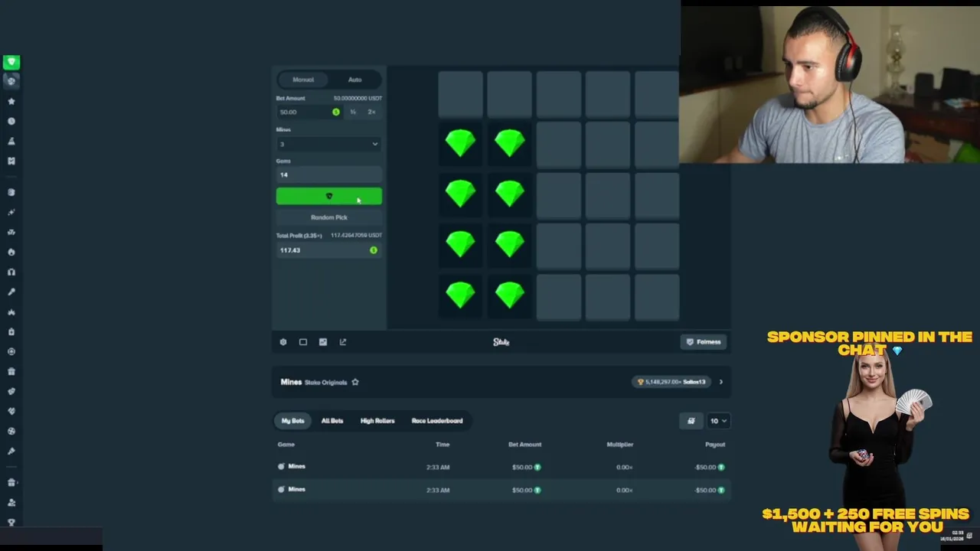The width and height of the screenshot is (980, 551).
Task: Click the Stake logo below the grid
Action: coord(501,342)
